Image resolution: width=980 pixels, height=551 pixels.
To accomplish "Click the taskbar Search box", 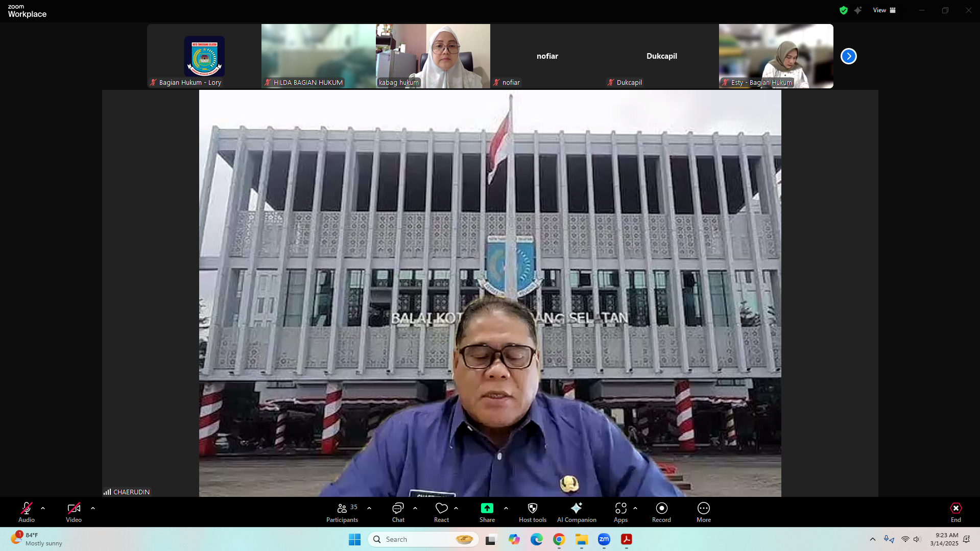I will pyautogui.click(x=423, y=539).
